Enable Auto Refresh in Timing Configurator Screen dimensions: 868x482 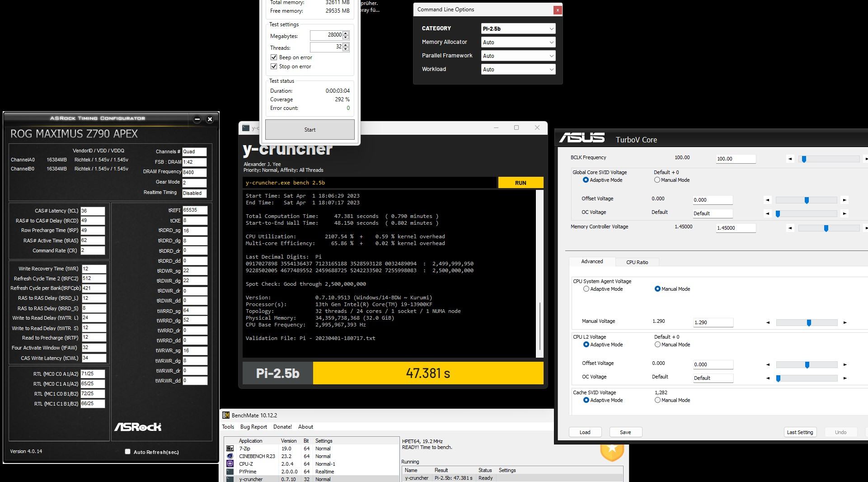click(127, 451)
